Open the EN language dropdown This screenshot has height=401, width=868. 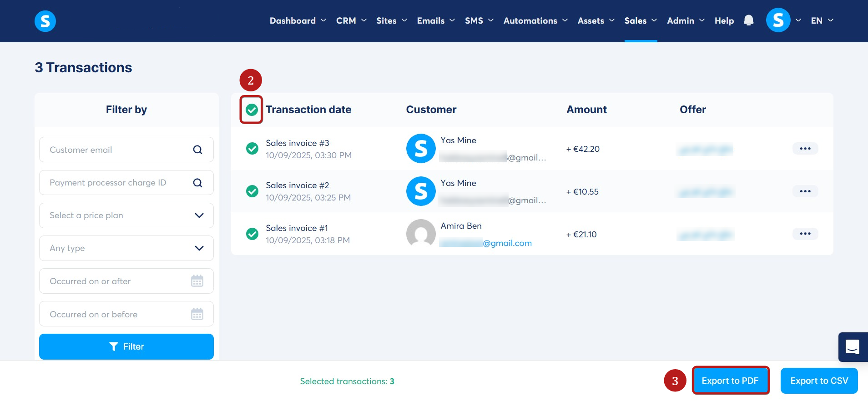pos(822,20)
